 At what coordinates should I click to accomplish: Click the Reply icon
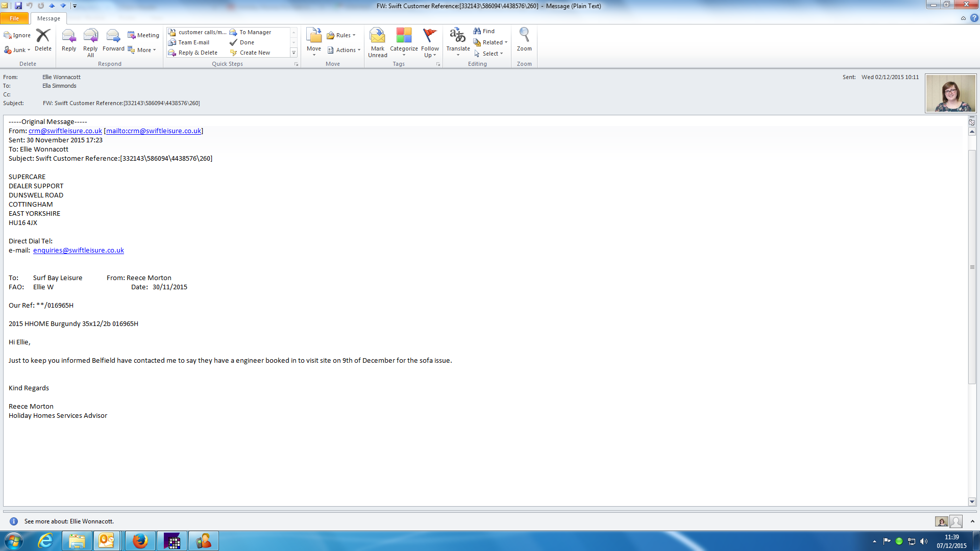pos(68,40)
